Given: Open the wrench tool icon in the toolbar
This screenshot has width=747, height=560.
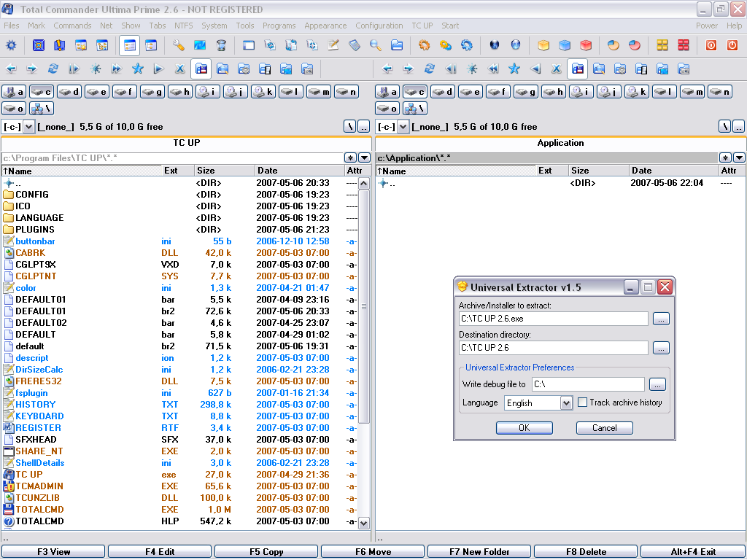Looking at the screenshot, I should (178, 45).
